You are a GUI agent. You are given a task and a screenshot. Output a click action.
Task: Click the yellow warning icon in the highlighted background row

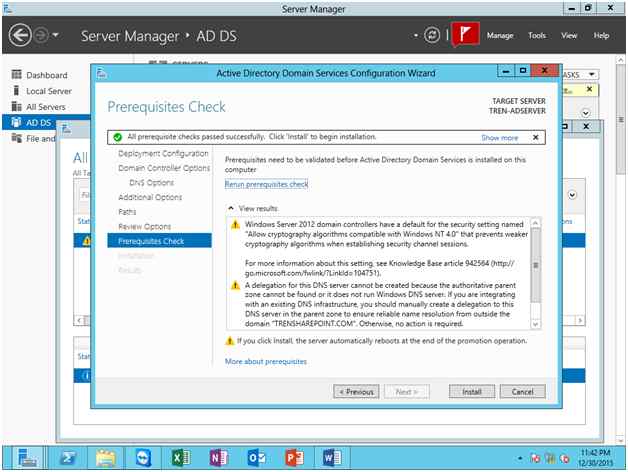(x=86, y=241)
